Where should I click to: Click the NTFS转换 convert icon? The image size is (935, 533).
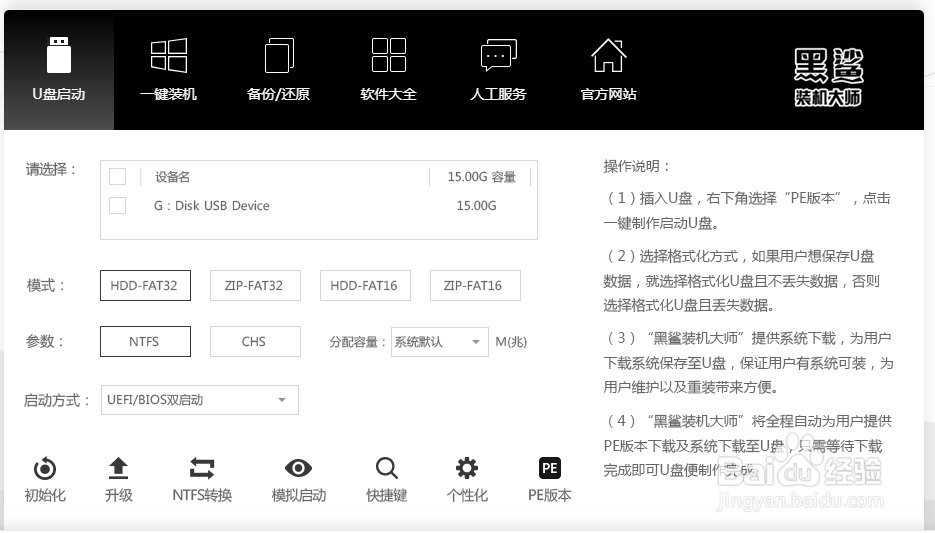coord(202,469)
